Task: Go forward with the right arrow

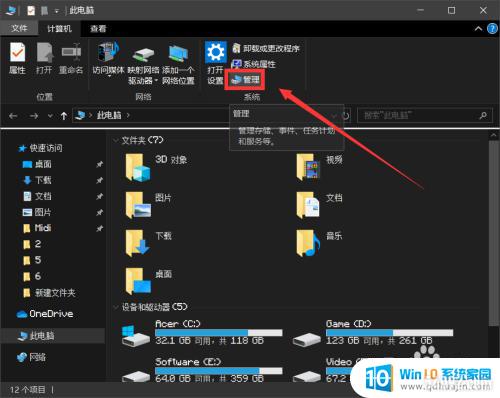Action: (34, 116)
